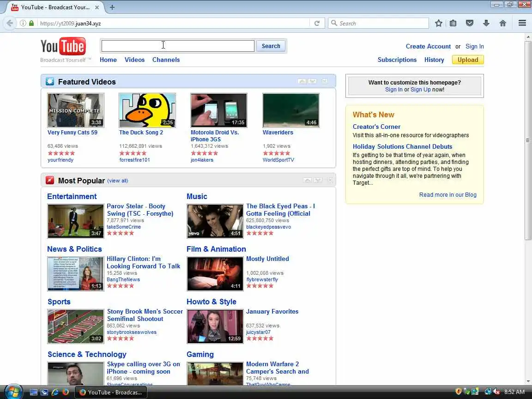Click Sign Up in customize homepage box
Viewport: 532px width, 399px height.
420,90
